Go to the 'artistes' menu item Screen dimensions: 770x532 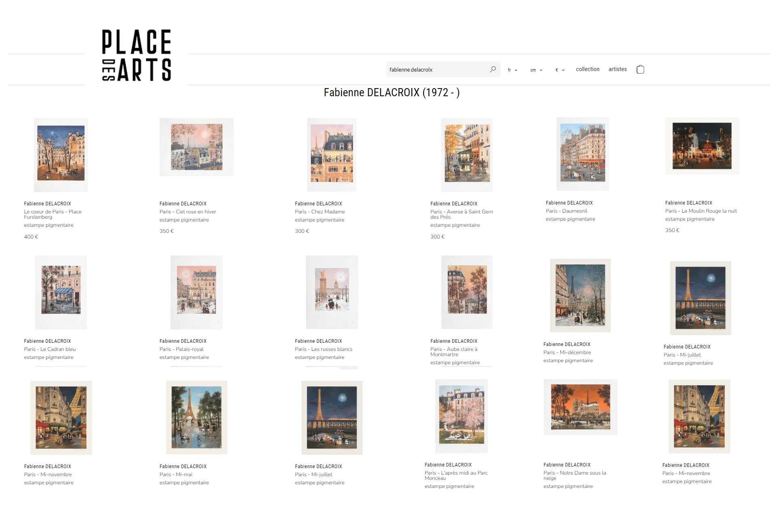pos(617,69)
